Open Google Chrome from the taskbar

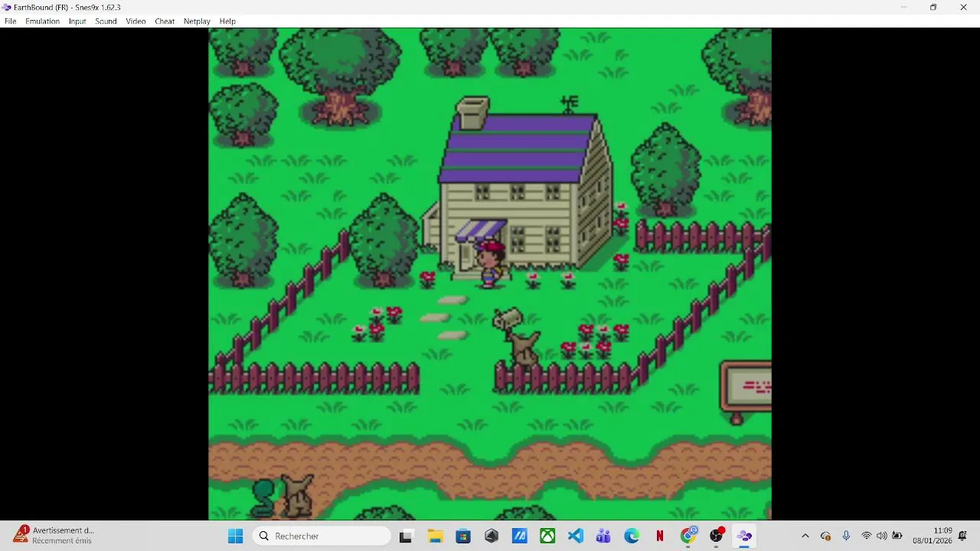coord(688,536)
